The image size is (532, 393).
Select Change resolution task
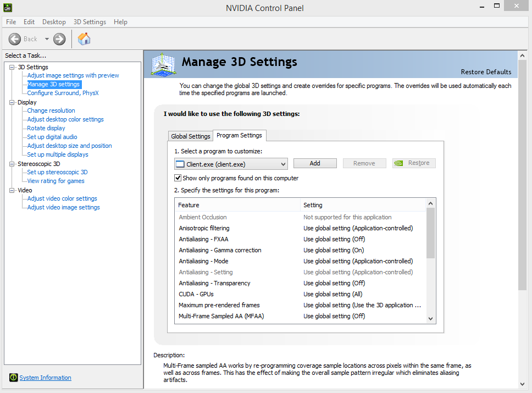[51, 110]
